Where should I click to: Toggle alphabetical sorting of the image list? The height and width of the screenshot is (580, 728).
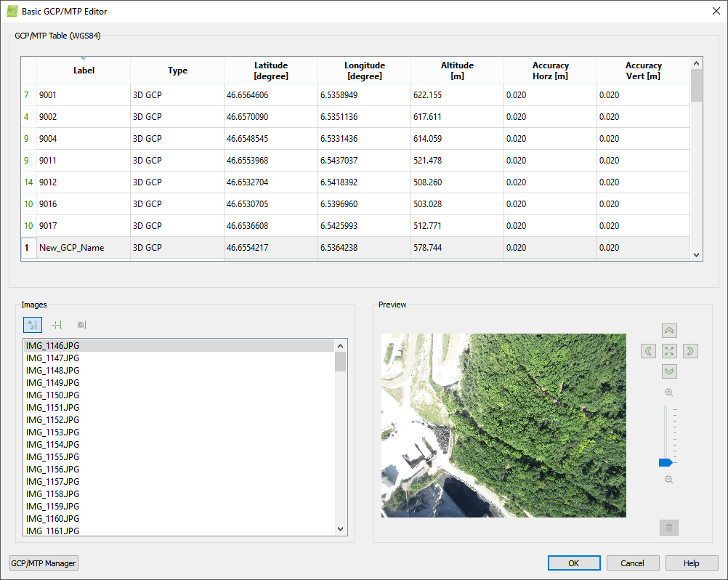coord(32,325)
